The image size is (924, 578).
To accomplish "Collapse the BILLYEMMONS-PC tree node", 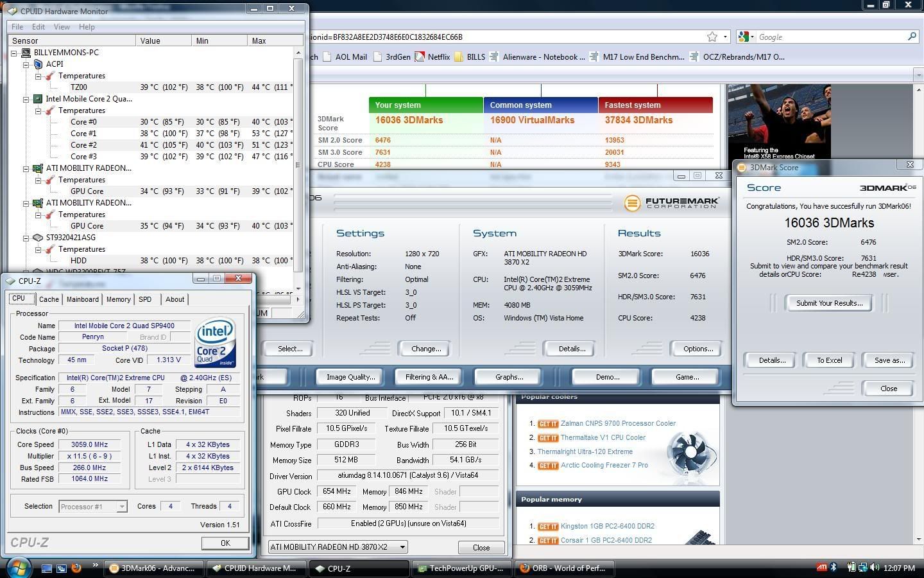I will [x=14, y=53].
